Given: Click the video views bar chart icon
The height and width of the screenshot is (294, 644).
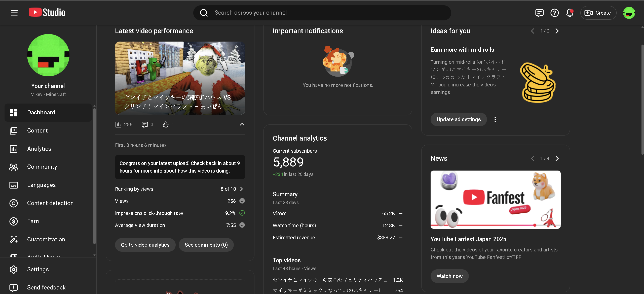Looking at the screenshot, I should click(x=118, y=124).
